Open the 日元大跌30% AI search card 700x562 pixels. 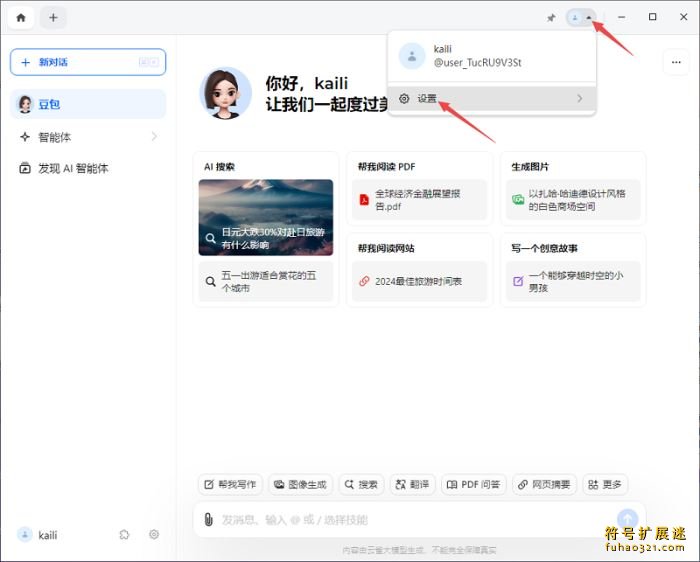266,217
